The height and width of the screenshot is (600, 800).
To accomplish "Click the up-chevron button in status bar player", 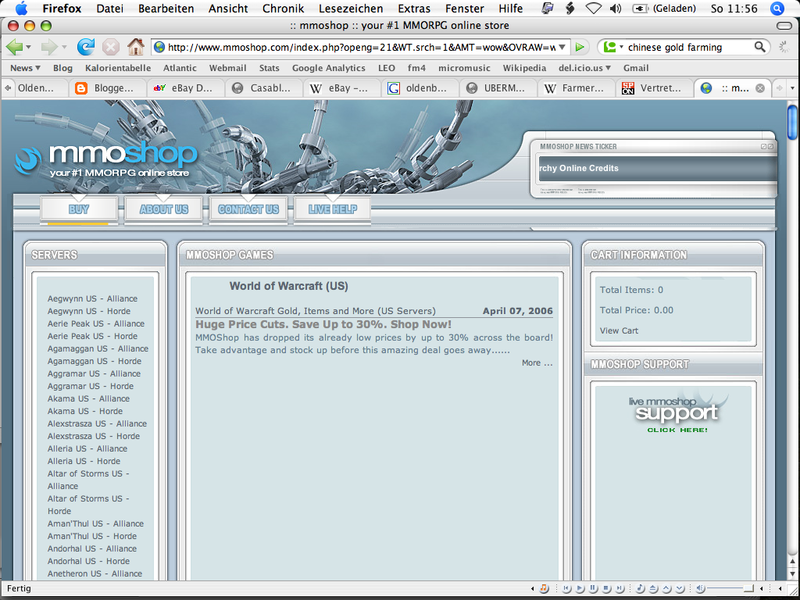I will coord(667,589).
